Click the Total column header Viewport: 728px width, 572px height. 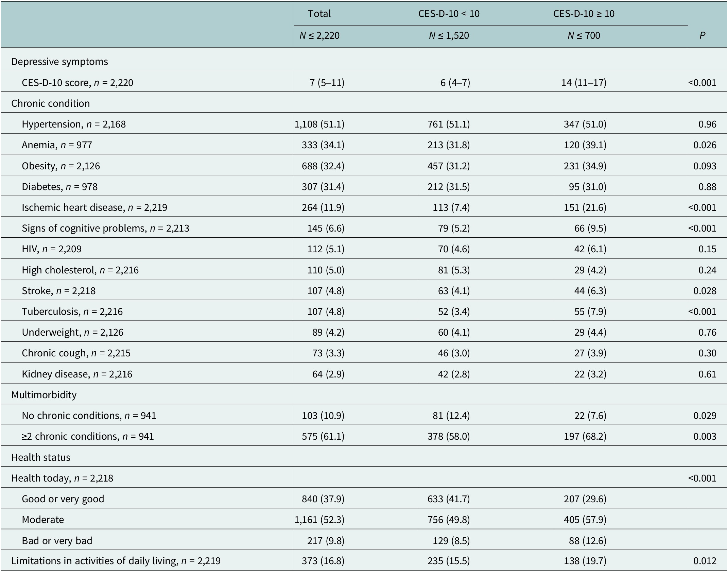pos(319,14)
